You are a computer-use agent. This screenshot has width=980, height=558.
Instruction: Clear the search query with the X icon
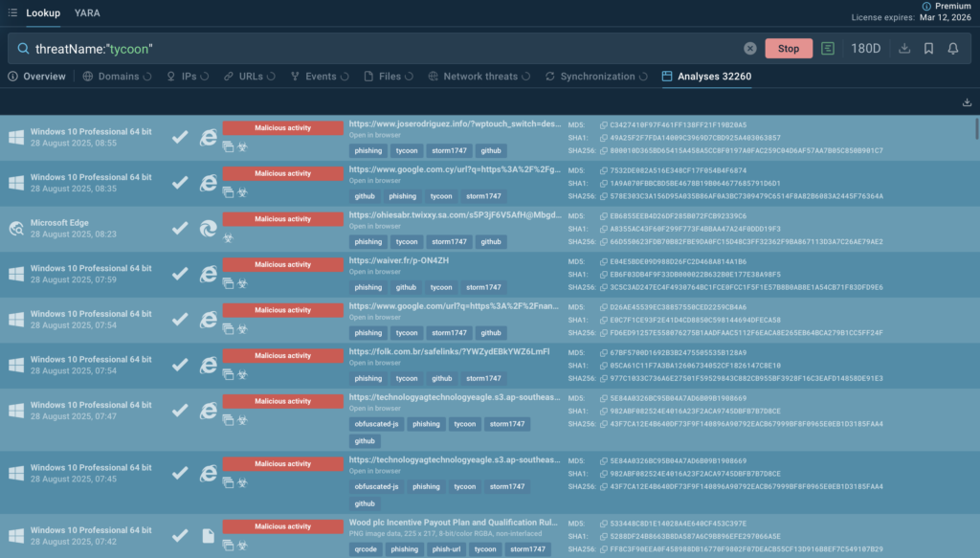coord(750,49)
